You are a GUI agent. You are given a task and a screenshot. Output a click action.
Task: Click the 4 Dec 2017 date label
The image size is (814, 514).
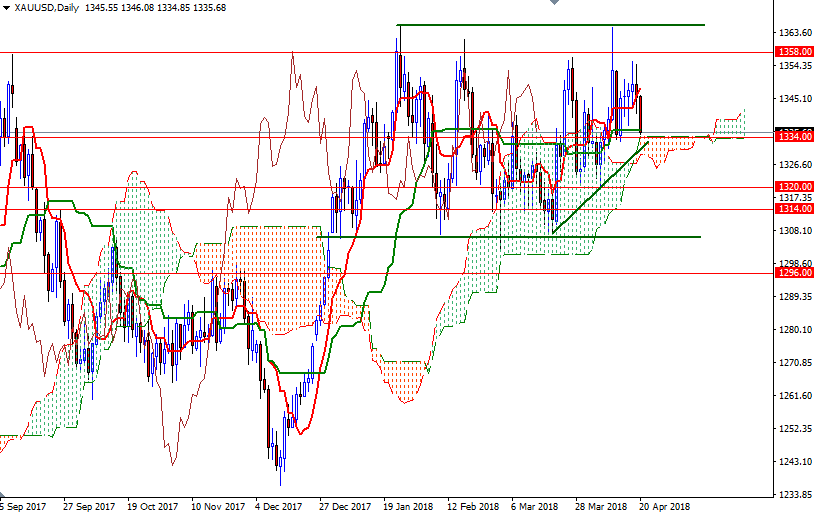pos(278,506)
